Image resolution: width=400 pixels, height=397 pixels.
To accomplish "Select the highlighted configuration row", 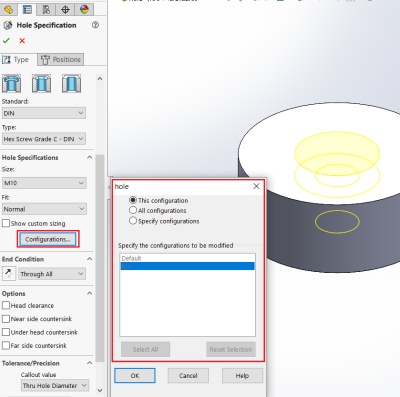I will 187,266.
